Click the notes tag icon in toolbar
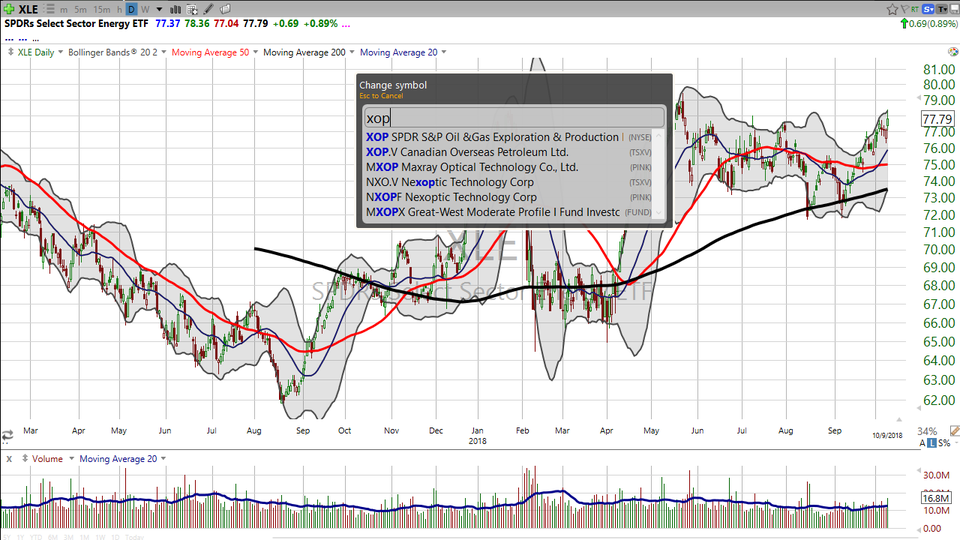The image size is (960, 540). (x=225, y=9)
